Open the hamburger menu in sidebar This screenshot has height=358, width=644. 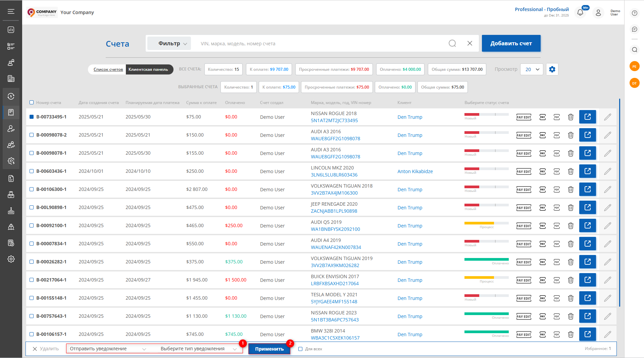(11, 11)
